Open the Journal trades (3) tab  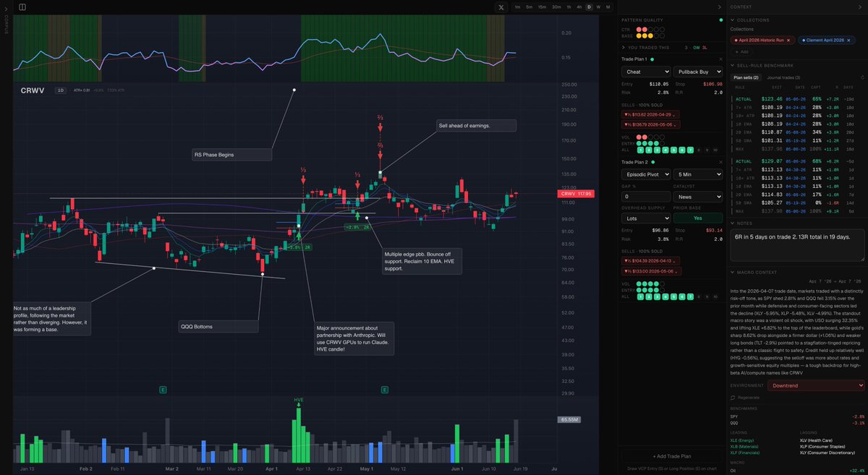[785, 77]
